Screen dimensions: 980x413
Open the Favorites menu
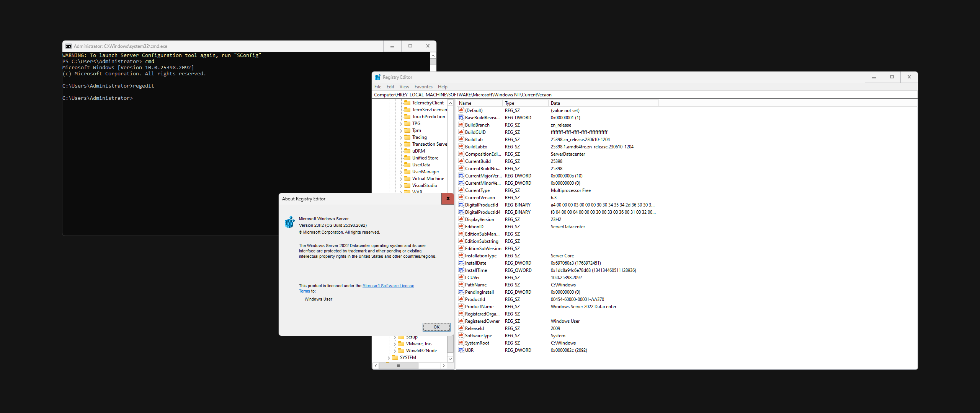click(x=423, y=87)
